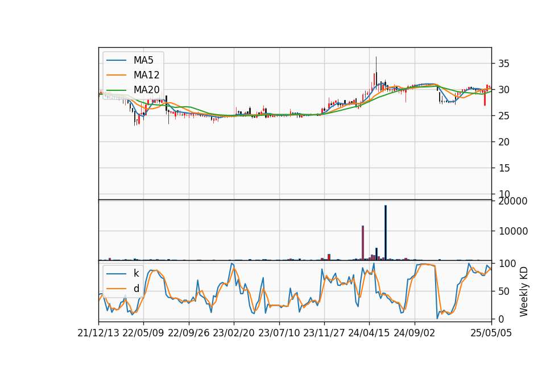Click the date label 24/09/02
Screen dimensions: 546x392
(x=415, y=333)
